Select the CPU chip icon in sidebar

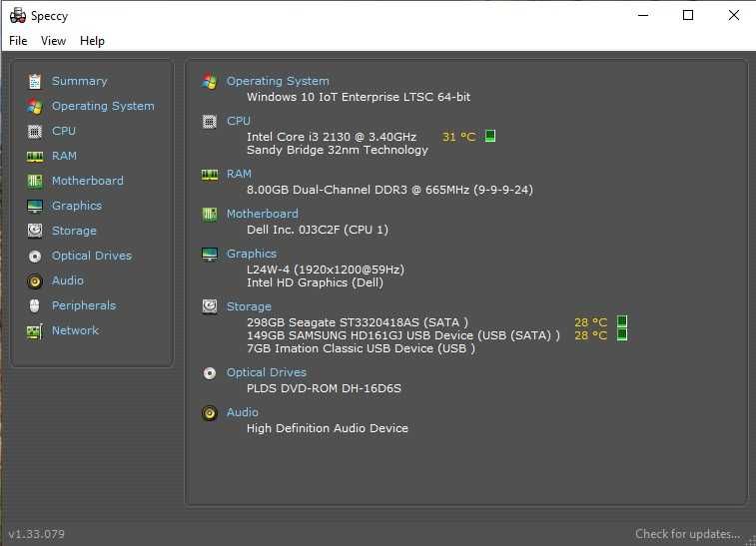(x=35, y=131)
